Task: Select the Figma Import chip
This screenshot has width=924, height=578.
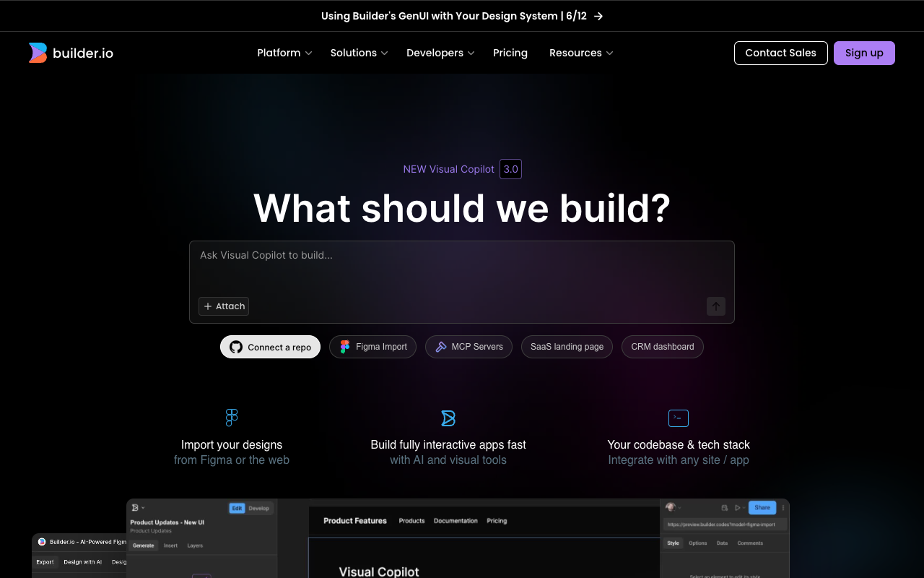Action: click(373, 347)
